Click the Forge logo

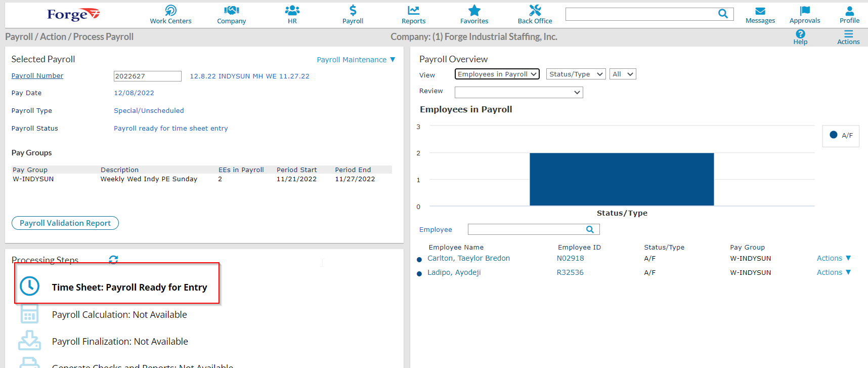[73, 14]
